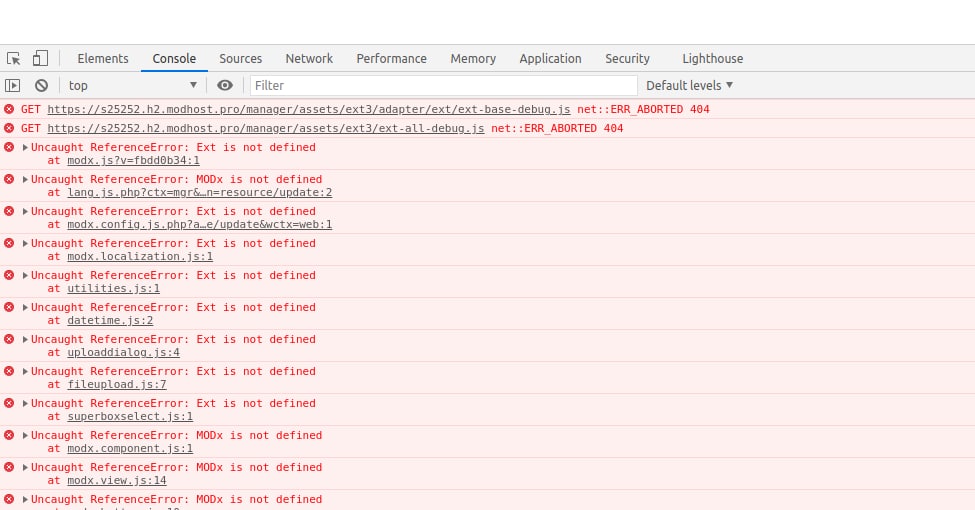The width and height of the screenshot is (975, 510).
Task: Expand the error above fileupload.js:7
Action: click(25, 371)
